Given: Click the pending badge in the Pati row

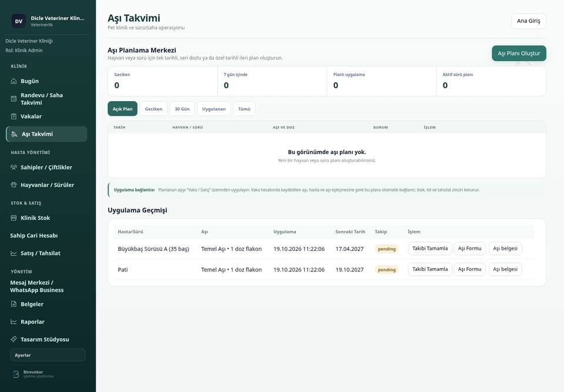Looking at the screenshot, I should pyautogui.click(x=387, y=270).
